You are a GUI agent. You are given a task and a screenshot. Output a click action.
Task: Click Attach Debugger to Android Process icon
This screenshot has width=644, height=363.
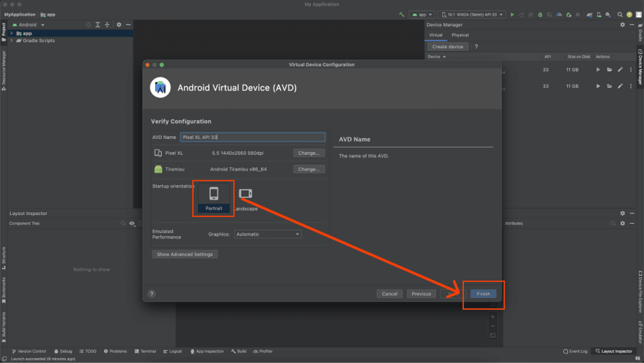coord(569,14)
